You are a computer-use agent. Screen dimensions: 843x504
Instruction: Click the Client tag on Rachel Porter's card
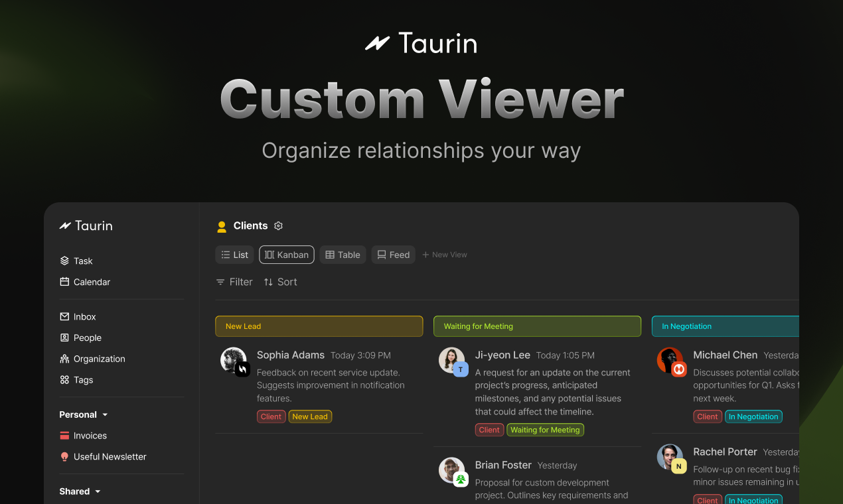[x=708, y=501]
